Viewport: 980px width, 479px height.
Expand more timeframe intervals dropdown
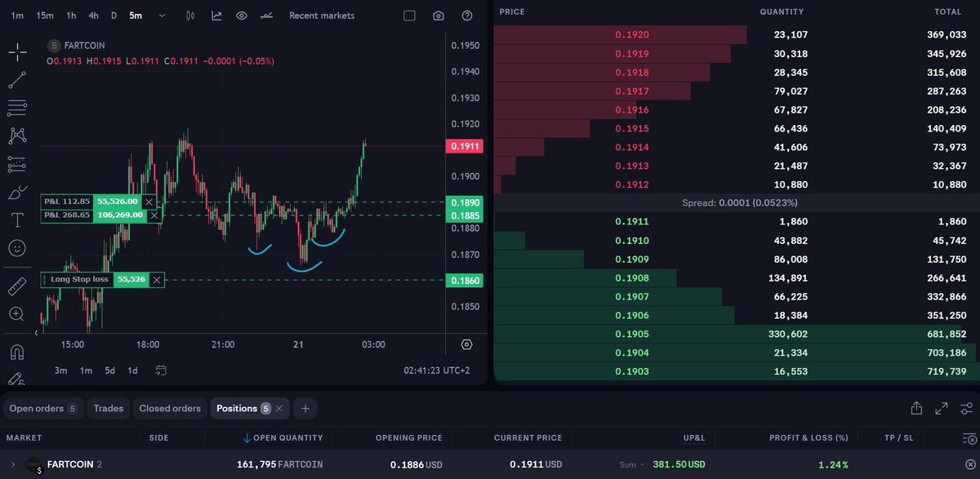[x=163, y=16]
